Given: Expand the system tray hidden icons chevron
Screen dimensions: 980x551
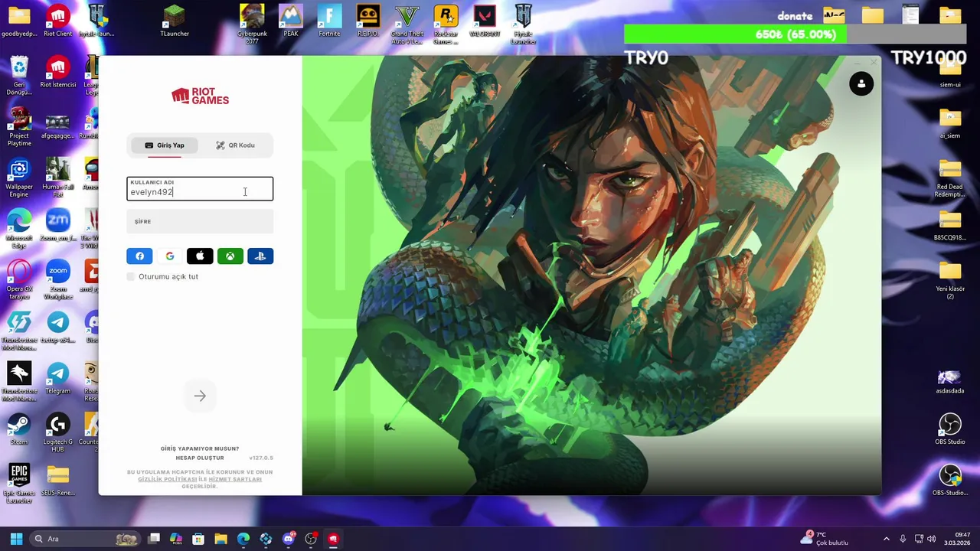Looking at the screenshot, I should point(887,539).
